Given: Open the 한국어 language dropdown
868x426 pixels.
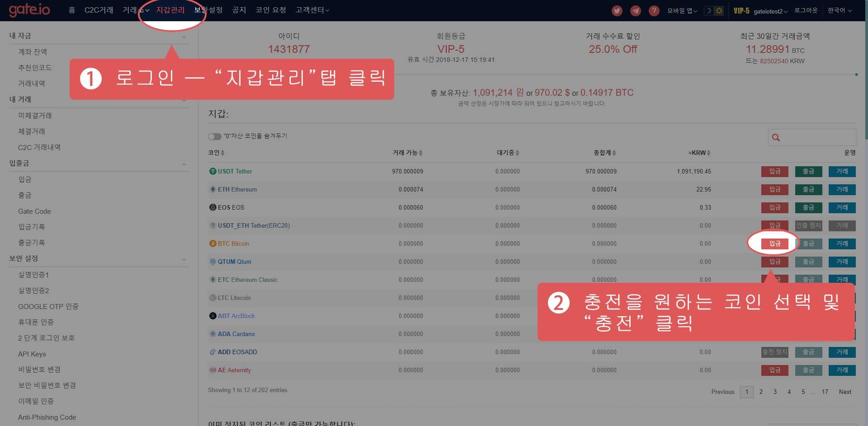Looking at the screenshot, I should pos(840,10).
